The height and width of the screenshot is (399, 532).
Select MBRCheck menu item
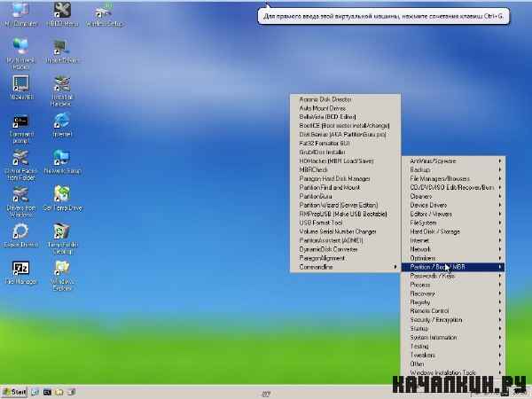coord(345,169)
